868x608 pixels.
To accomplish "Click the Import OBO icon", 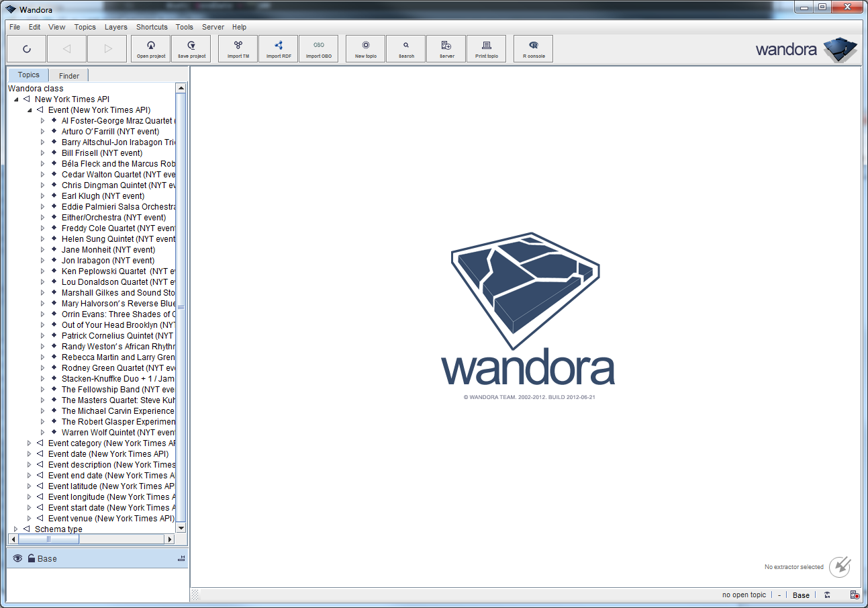I will (318, 48).
